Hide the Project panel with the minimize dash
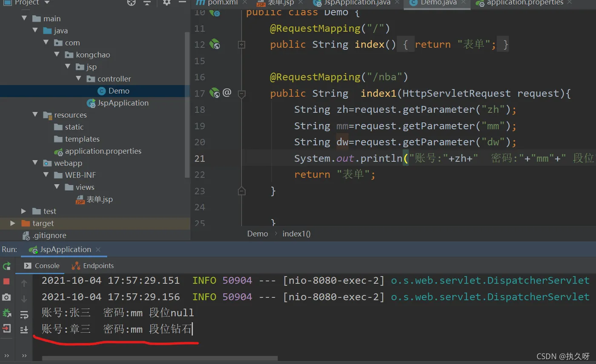 [x=182, y=3]
